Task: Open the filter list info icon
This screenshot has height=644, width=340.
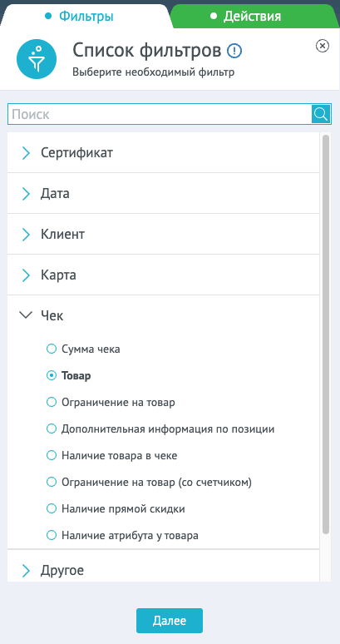Action: pos(234,51)
